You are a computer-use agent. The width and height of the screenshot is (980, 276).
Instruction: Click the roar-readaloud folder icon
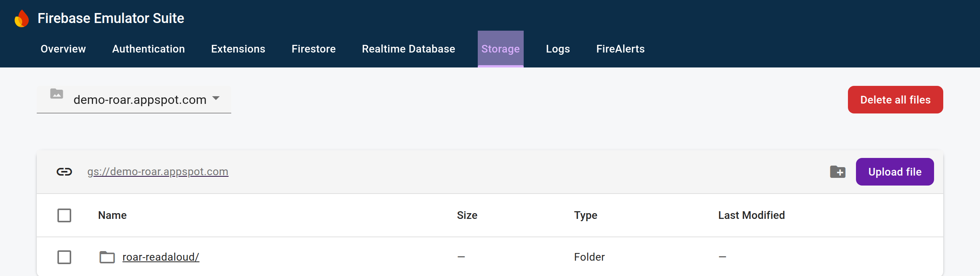click(107, 257)
